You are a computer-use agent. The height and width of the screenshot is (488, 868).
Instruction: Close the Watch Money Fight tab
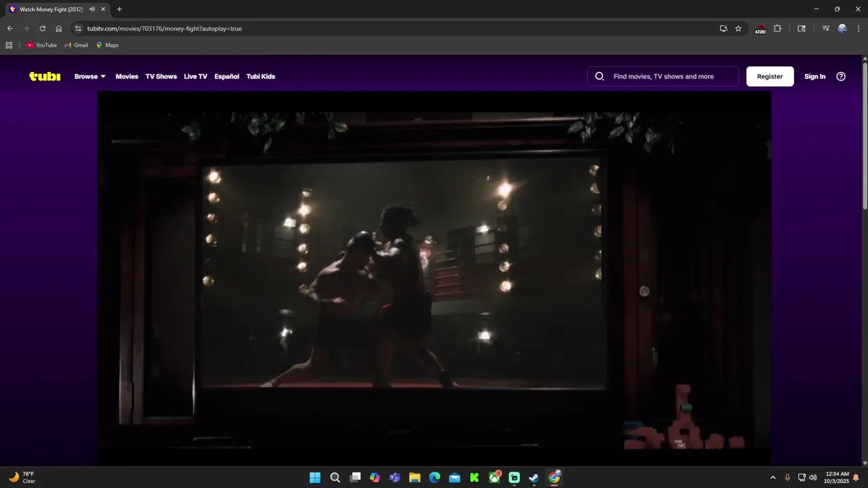click(x=103, y=9)
